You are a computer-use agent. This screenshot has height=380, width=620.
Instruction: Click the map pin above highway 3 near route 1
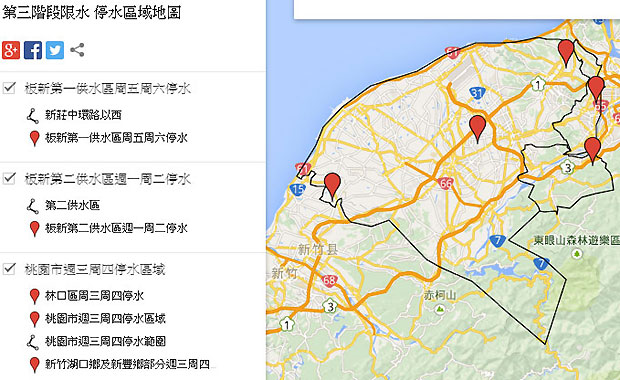(x=596, y=90)
